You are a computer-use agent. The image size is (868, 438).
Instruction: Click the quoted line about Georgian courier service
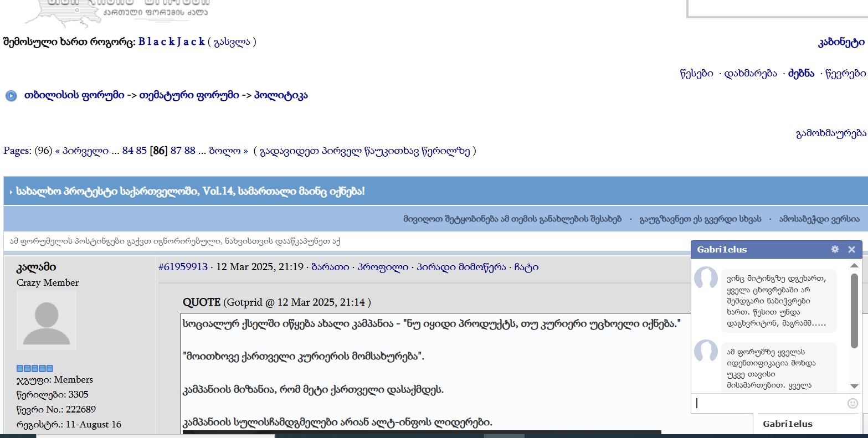304,357
